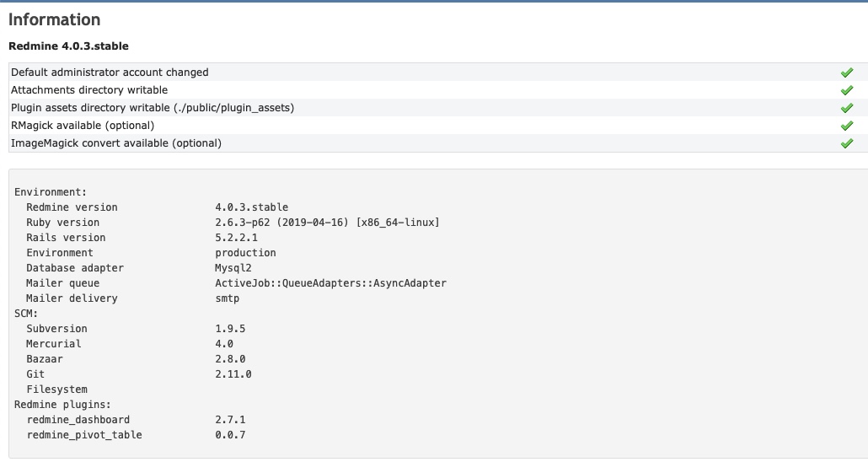The image size is (868, 462).
Task: Click the Subversion label
Action: (x=57, y=329)
